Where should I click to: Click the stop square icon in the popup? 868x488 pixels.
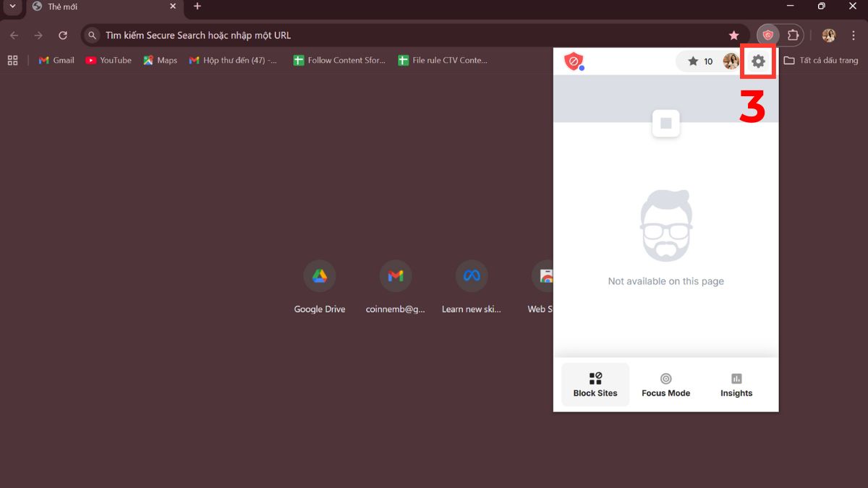tap(665, 123)
